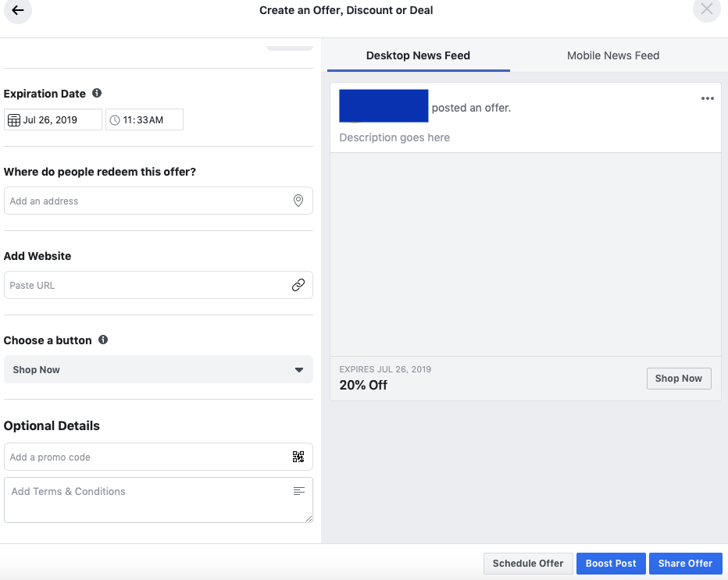Click the Choose a button info icon

tap(103, 340)
